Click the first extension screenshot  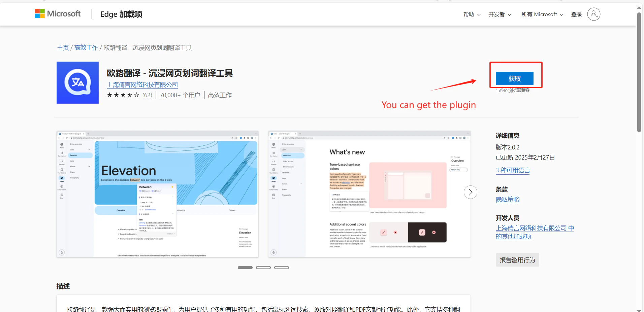click(x=157, y=194)
